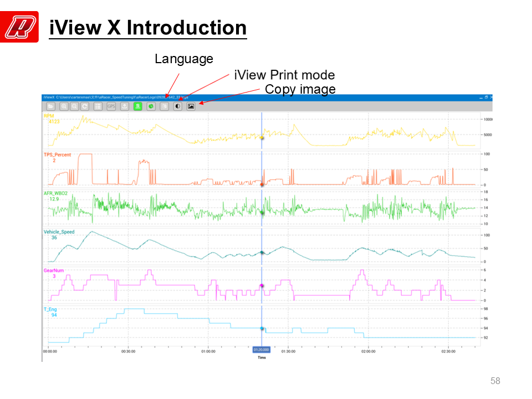Screen dimensions: 532x399
Task: Click the 00:00.00 time axis tick
Action: (50, 351)
